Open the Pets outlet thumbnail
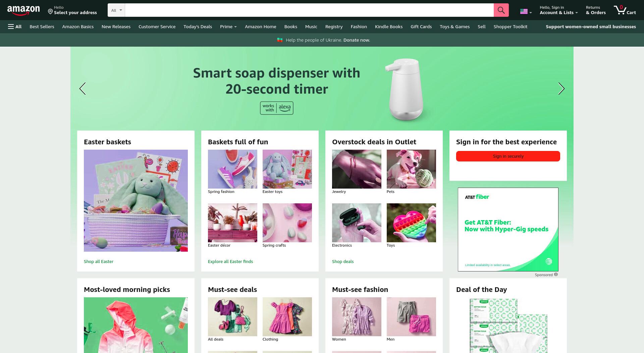Screen dimensions: 644x353 (x=411, y=169)
